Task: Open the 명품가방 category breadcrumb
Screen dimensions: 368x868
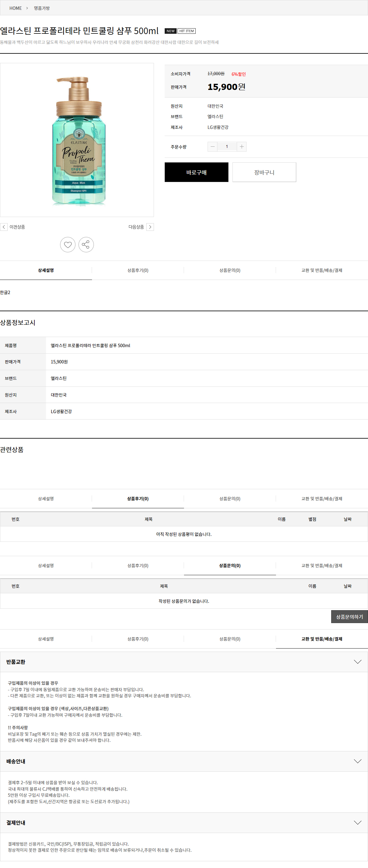Action: point(42,8)
